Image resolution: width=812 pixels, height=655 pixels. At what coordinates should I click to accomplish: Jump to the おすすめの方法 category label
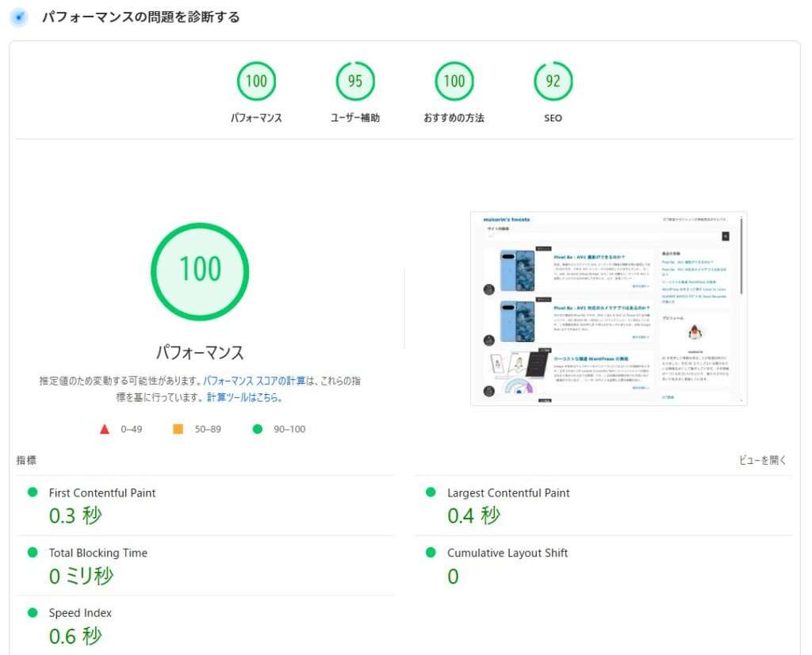coord(454,118)
